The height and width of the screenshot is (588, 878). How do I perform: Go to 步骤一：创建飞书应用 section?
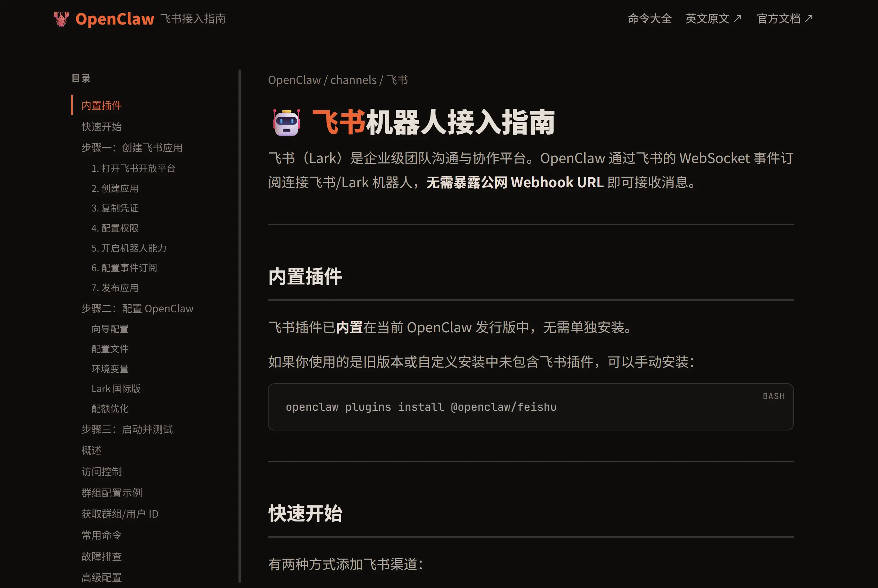132,148
